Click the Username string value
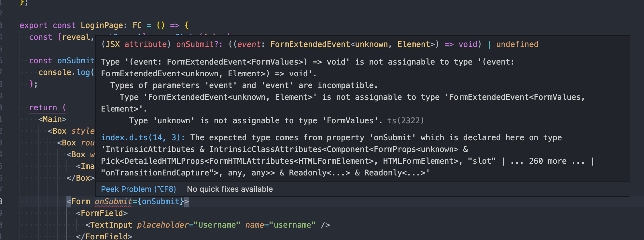644x240 pixels. (x=216, y=225)
